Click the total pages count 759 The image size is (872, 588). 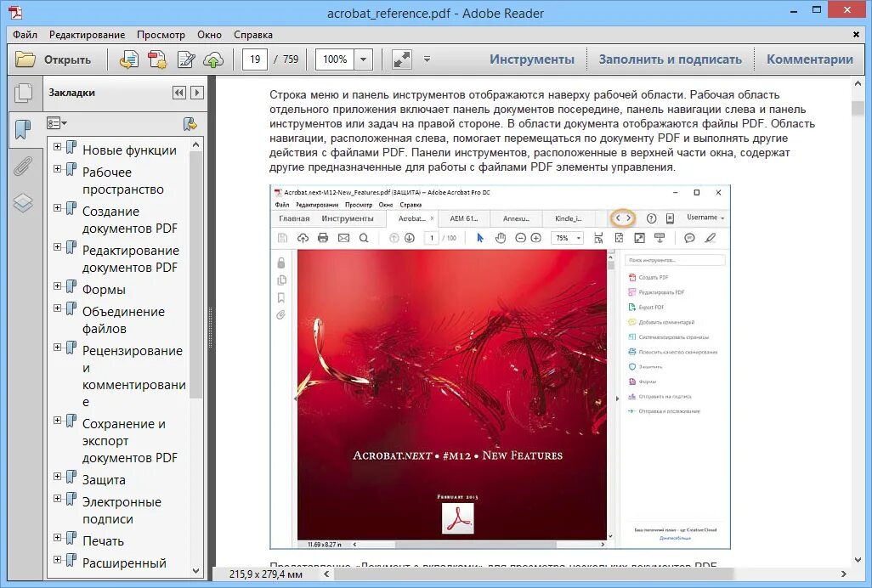click(x=291, y=59)
